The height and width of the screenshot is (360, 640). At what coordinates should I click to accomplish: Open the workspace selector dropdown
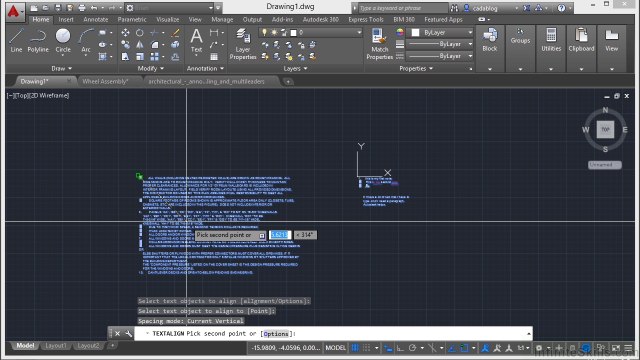pyautogui.click(x=211, y=8)
